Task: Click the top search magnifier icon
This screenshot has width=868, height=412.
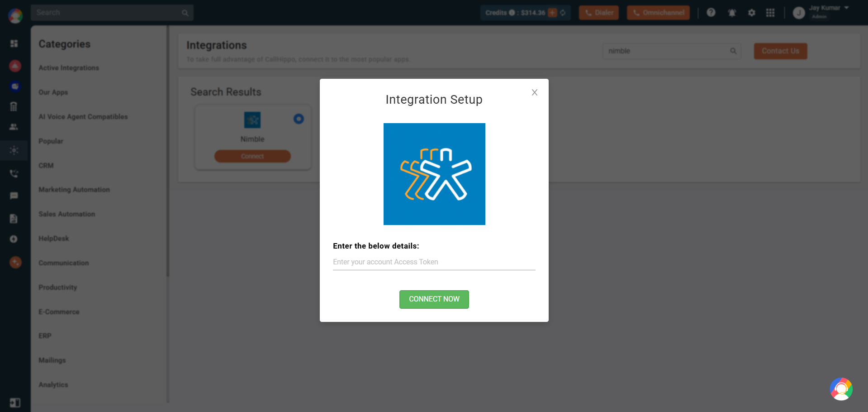Action: (x=185, y=13)
